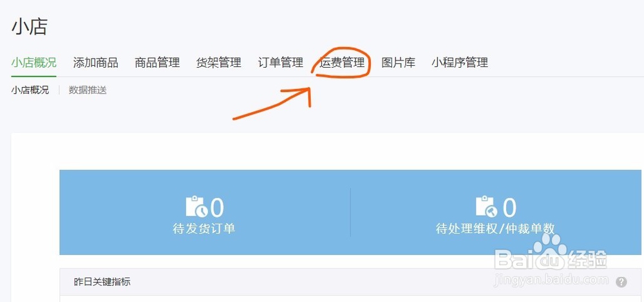The height and width of the screenshot is (302, 644).
Task: Click the 待处理维权/仲裁单数 label
Action: [x=495, y=228]
